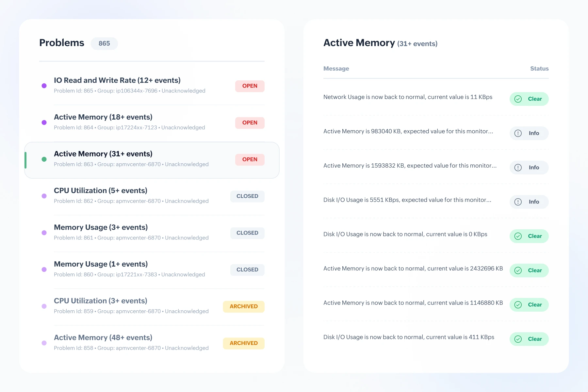Click the CLOSED badge on Problem Id 861
The width and height of the screenshot is (588, 392).
pyautogui.click(x=247, y=233)
